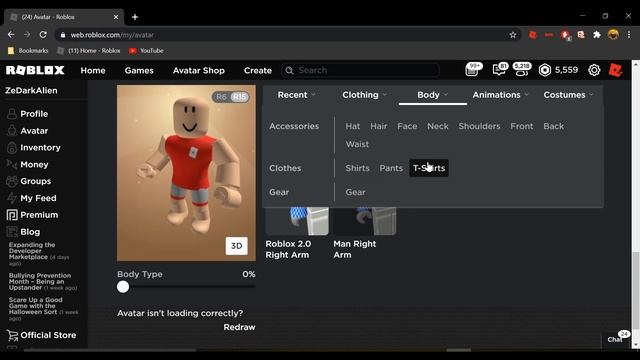
Task: Select Waist under Accessories
Action: point(357,144)
